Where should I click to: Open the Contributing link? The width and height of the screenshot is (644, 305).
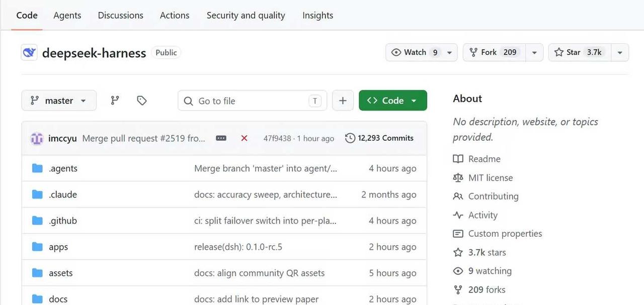point(494,196)
